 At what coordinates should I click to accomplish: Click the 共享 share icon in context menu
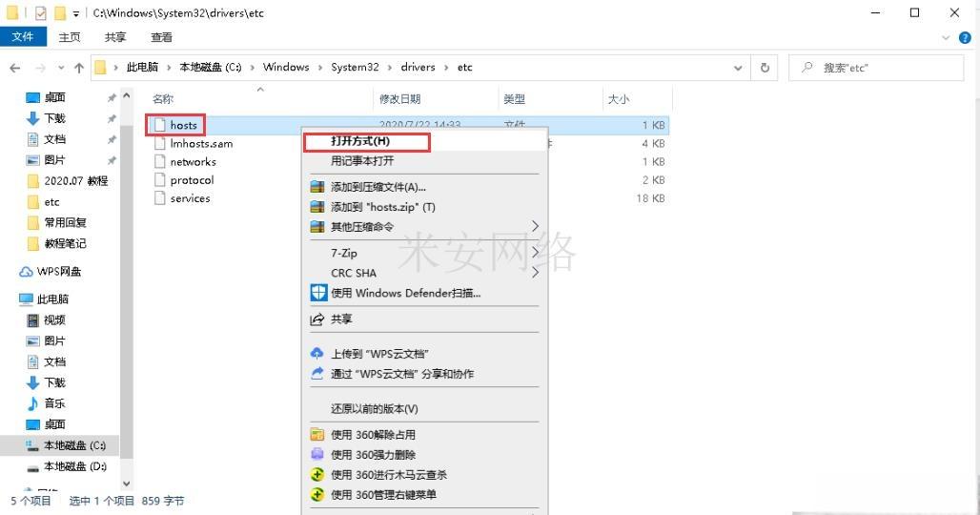(x=317, y=319)
